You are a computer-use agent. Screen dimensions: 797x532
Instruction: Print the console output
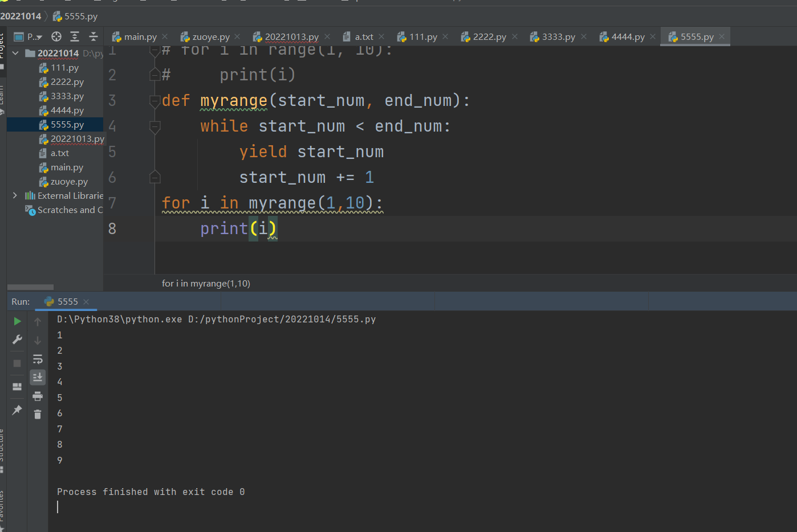click(38, 396)
